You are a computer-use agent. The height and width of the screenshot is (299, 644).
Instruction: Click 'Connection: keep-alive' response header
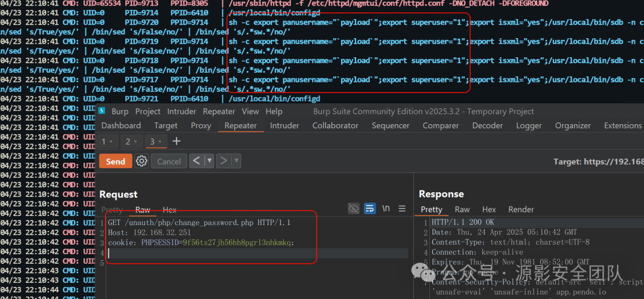pos(477,252)
